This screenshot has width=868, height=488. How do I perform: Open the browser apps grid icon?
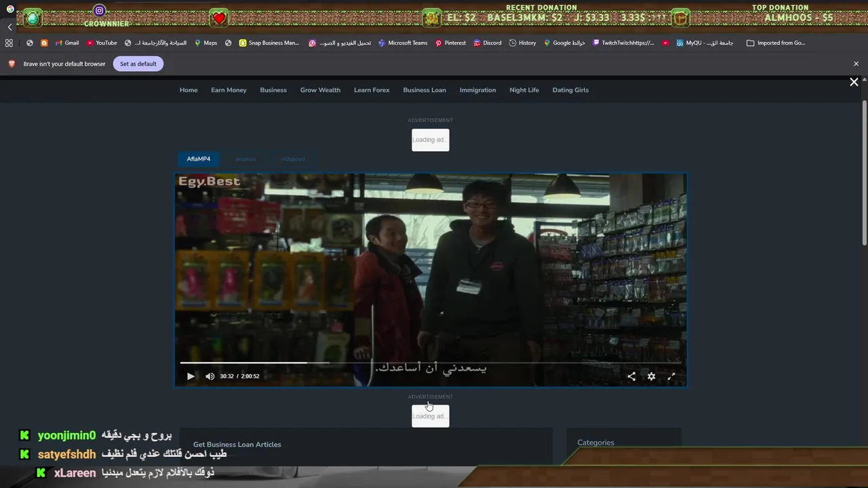coord(9,43)
